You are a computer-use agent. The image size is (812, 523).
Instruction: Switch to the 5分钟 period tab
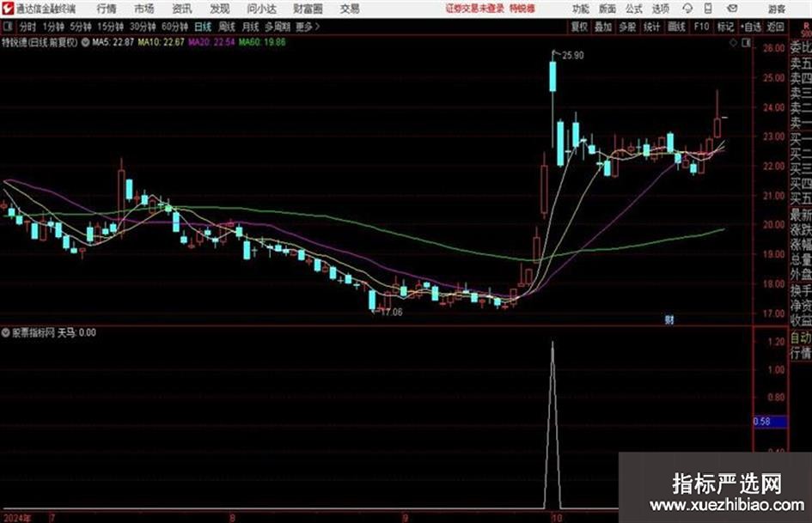tap(80, 27)
